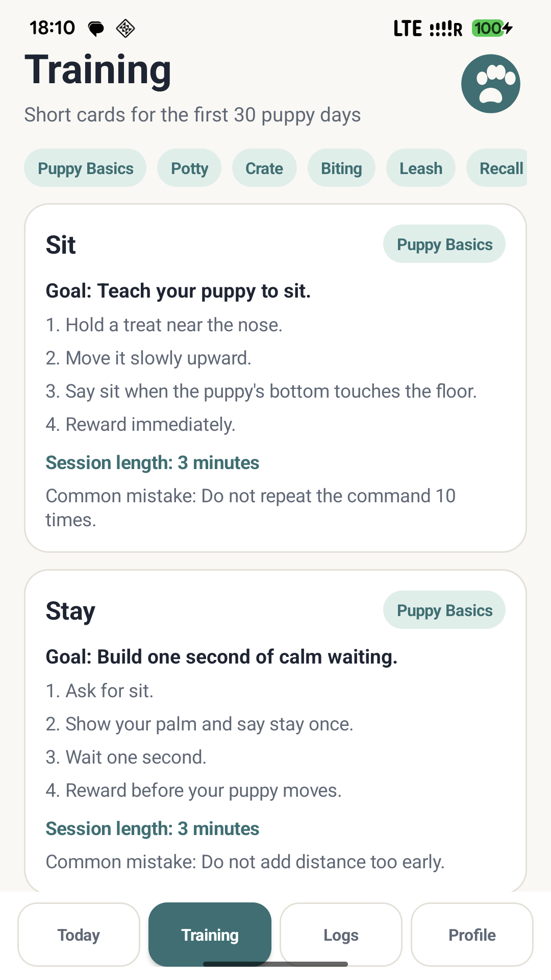Tap the paw icon in the header
This screenshot has width=551, height=980.
point(490,83)
